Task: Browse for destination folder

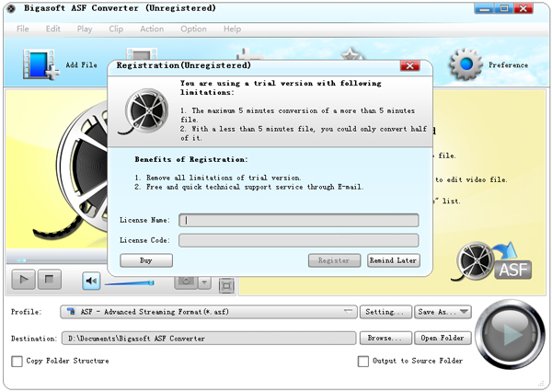Action: pyautogui.click(x=385, y=338)
